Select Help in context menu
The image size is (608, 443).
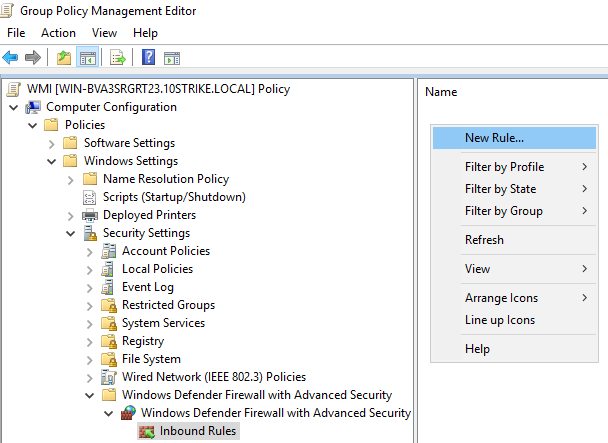(x=514, y=349)
